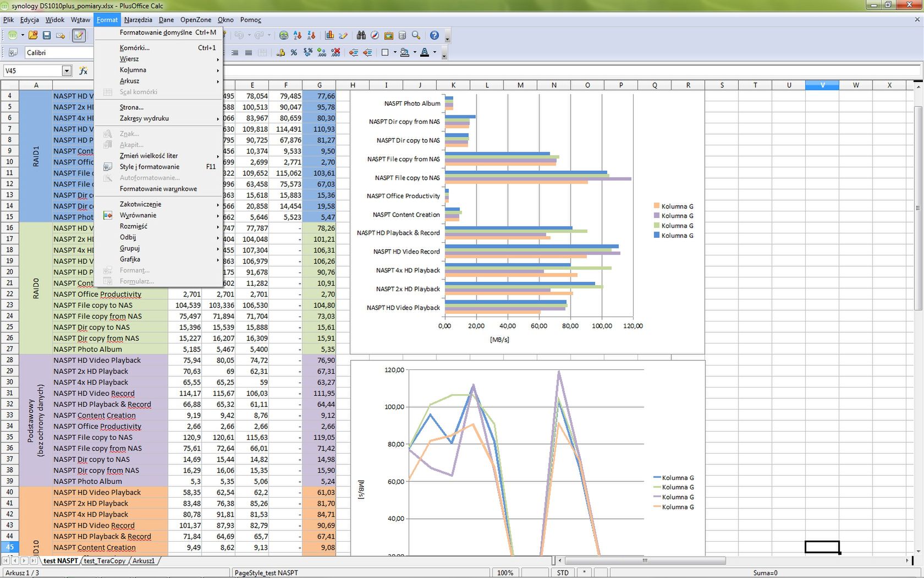This screenshot has width=924, height=578.
Task: Select Formatowanie warunkowe entry
Action: click(158, 189)
